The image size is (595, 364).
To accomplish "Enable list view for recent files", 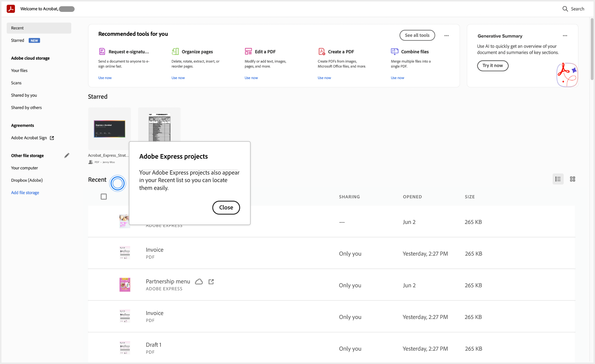I will pos(558,179).
